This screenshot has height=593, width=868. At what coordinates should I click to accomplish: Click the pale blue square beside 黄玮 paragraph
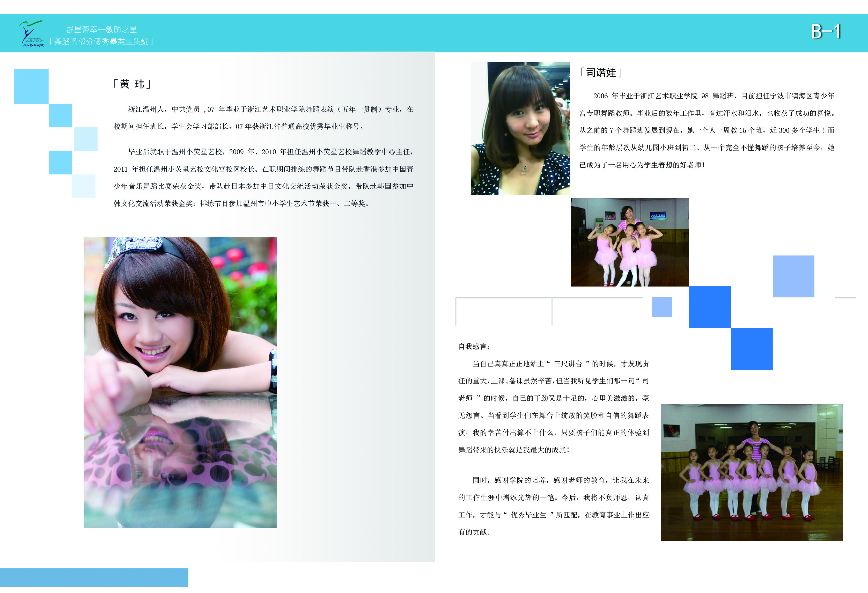pos(85,139)
